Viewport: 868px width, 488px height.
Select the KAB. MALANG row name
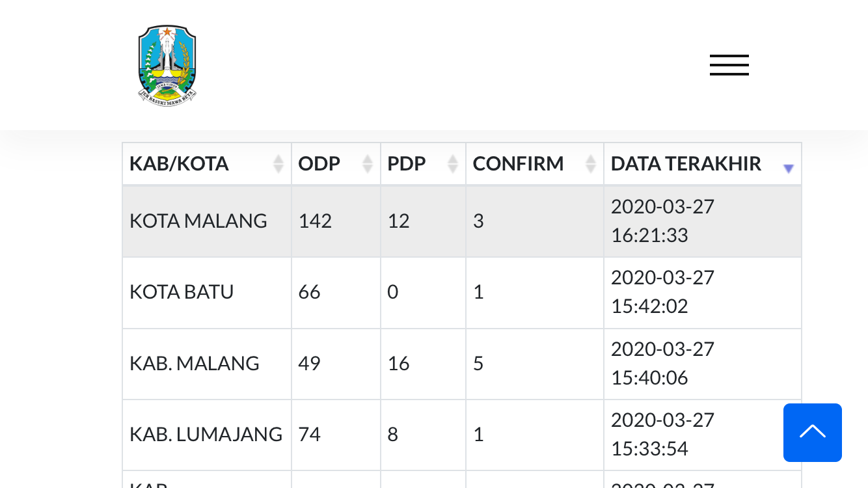[x=195, y=363]
